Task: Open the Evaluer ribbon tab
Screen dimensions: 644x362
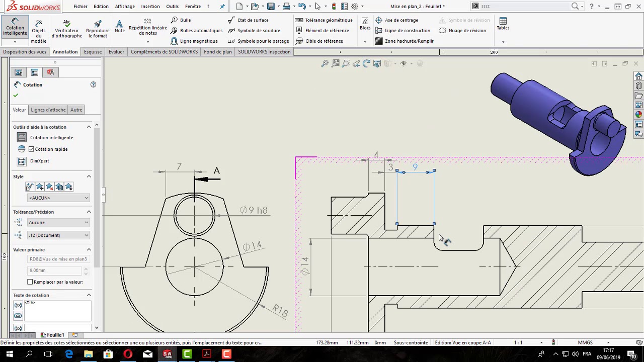Action: pyautogui.click(x=116, y=52)
